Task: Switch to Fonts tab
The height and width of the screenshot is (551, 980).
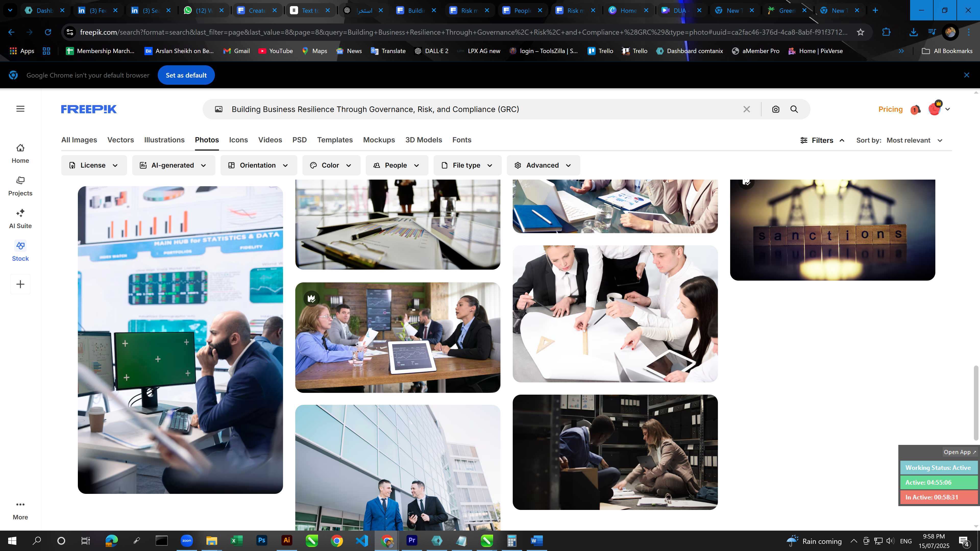Action: coord(462,140)
